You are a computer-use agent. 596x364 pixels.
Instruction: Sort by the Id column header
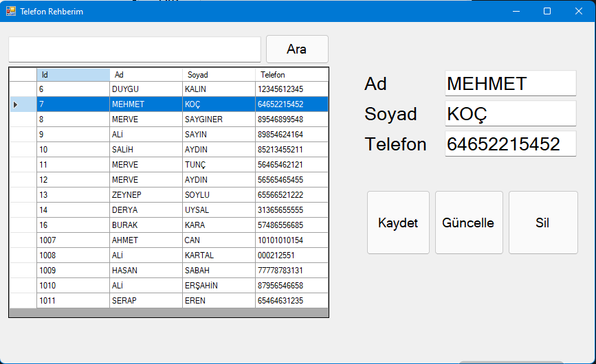click(x=73, y=74)
